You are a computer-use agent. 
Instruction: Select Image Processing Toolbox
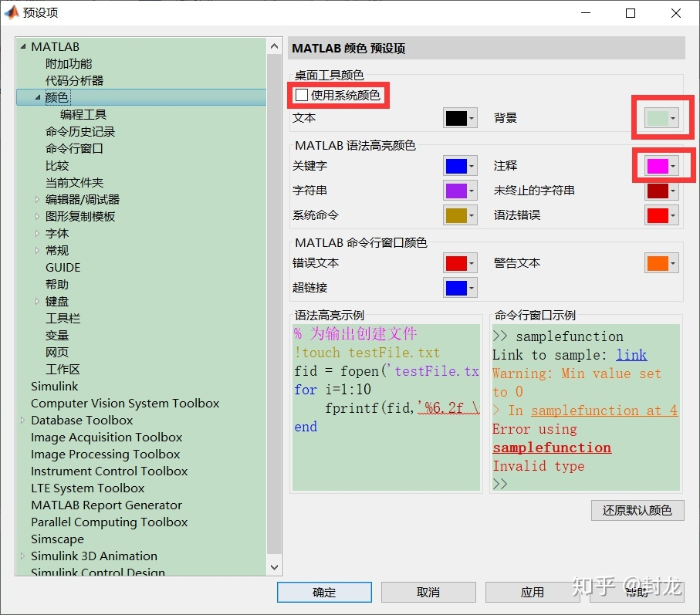click(x=106, y=454)
